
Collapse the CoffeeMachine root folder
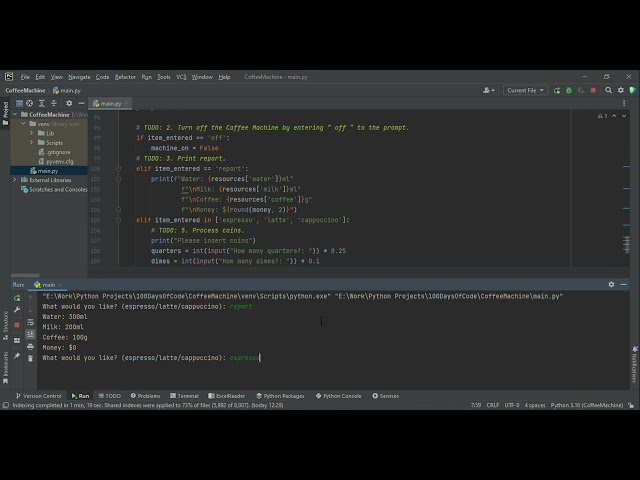point(15,114)
